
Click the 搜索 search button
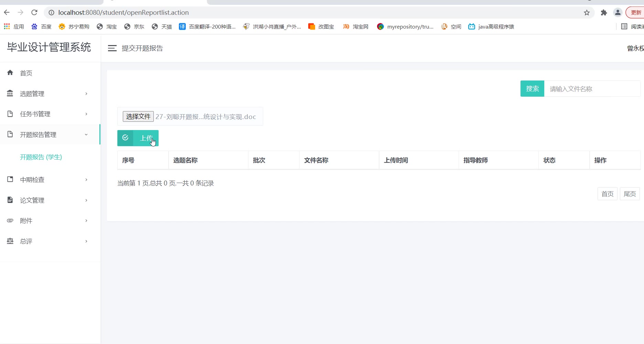532,89
